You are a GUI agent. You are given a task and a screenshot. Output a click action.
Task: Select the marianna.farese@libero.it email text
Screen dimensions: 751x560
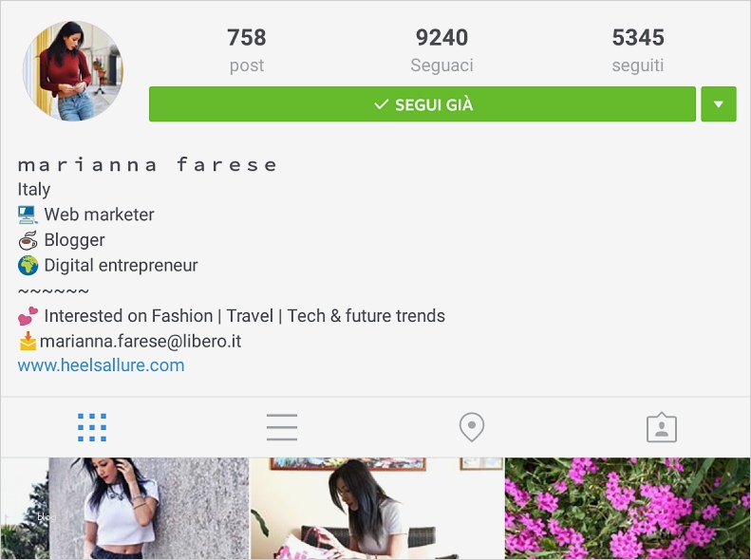[141, 342]
